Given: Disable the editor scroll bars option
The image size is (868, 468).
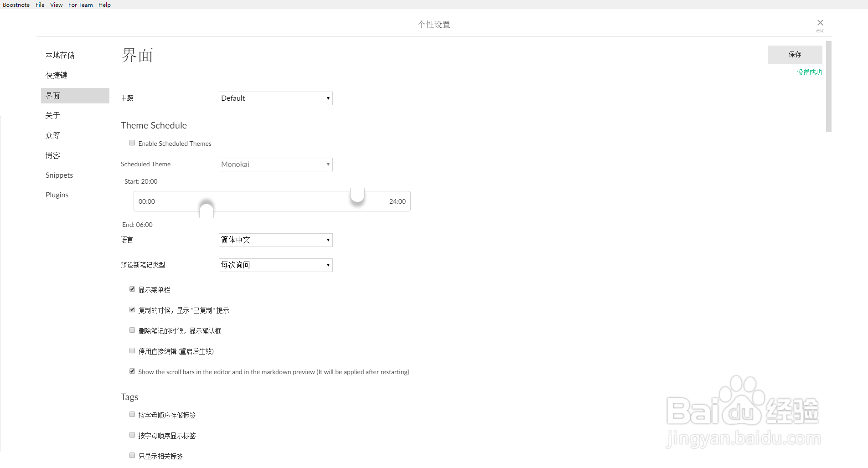Looking at the screenshot, I should pyautogui.click(x=132, y=370).
